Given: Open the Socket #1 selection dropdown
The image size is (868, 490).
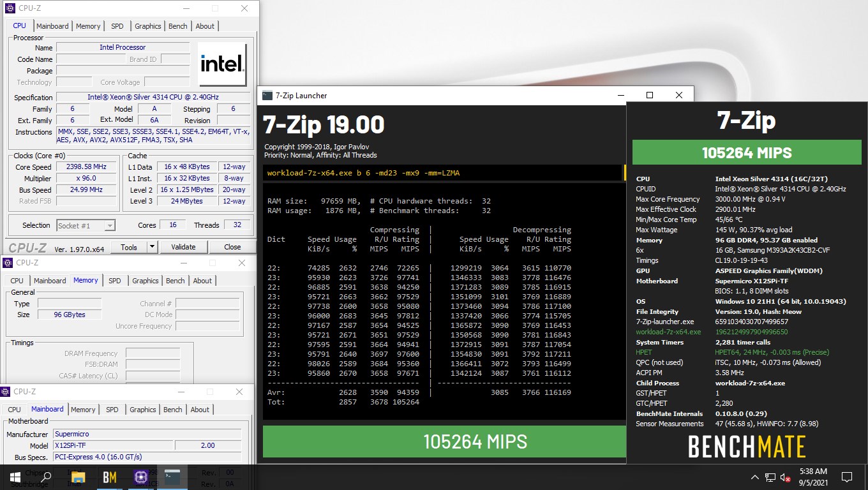Looking at the screenshot, I should tap(86, 225).
